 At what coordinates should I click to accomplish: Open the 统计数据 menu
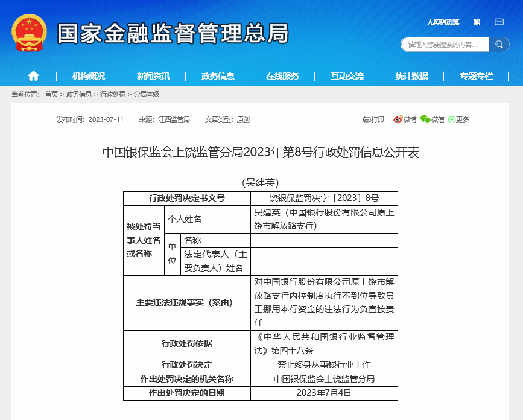tap(411, 77)
